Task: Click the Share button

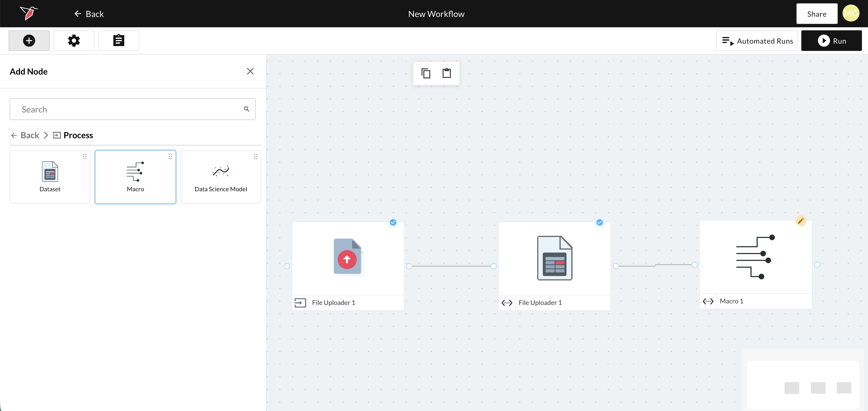Action: (x=816, y=14)
